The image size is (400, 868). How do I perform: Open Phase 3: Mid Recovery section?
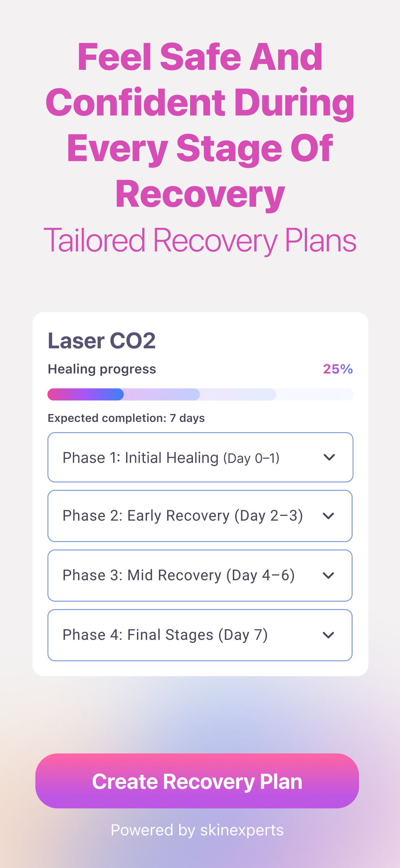tap(200, 576)
